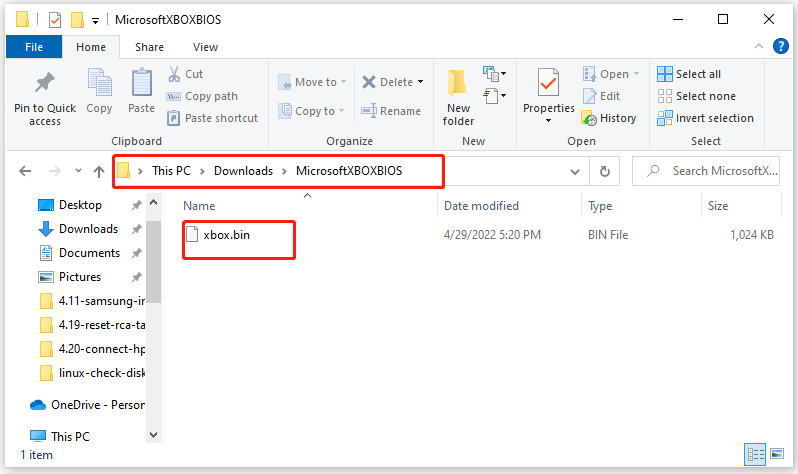This screenshot has height=474, width=798.
Task: Sort by Date modified column header
Action: pos(481,206)
